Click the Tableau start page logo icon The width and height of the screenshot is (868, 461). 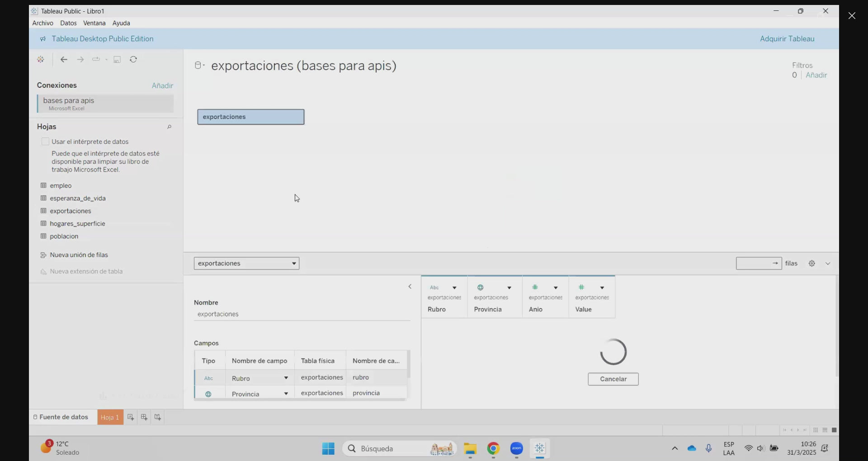click(x=41, y=59)
